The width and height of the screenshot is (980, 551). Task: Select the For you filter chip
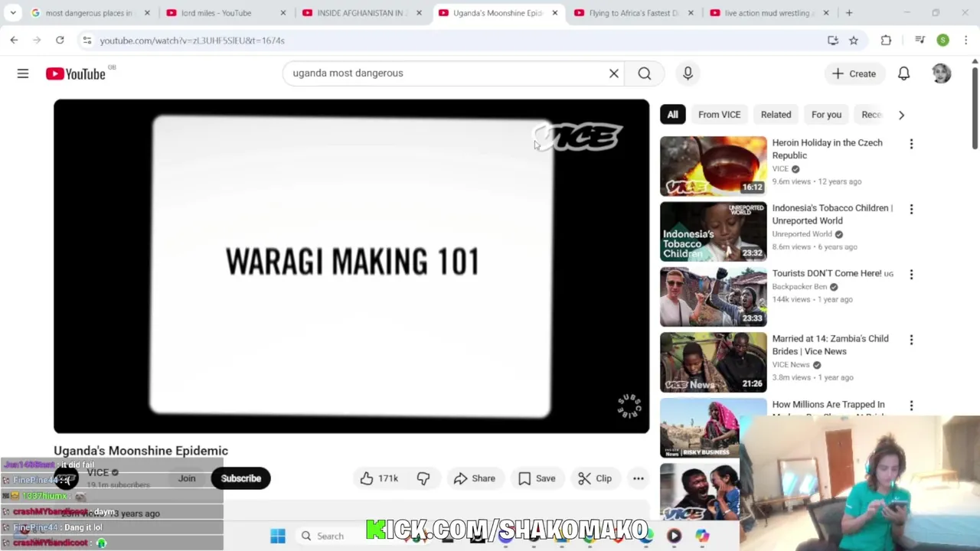826,115
